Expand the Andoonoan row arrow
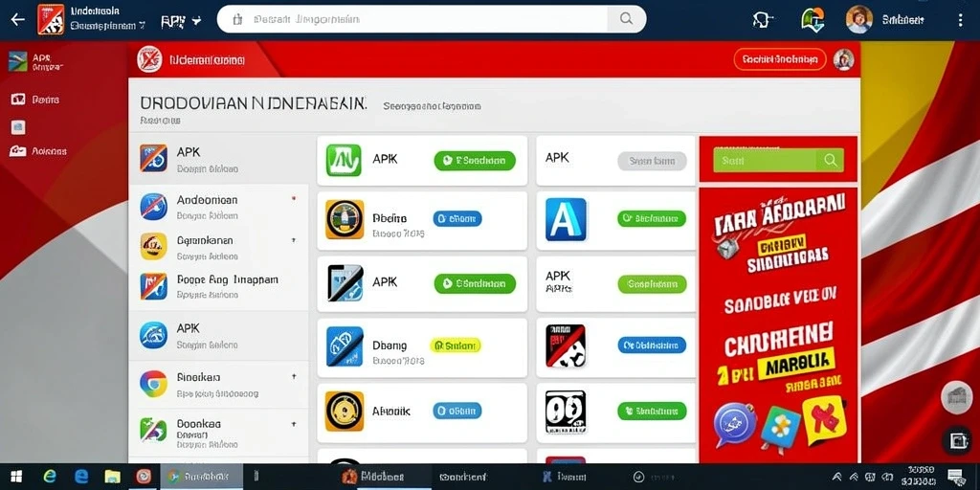This screenshot has width=980, height=490. [x=294, y=199]
